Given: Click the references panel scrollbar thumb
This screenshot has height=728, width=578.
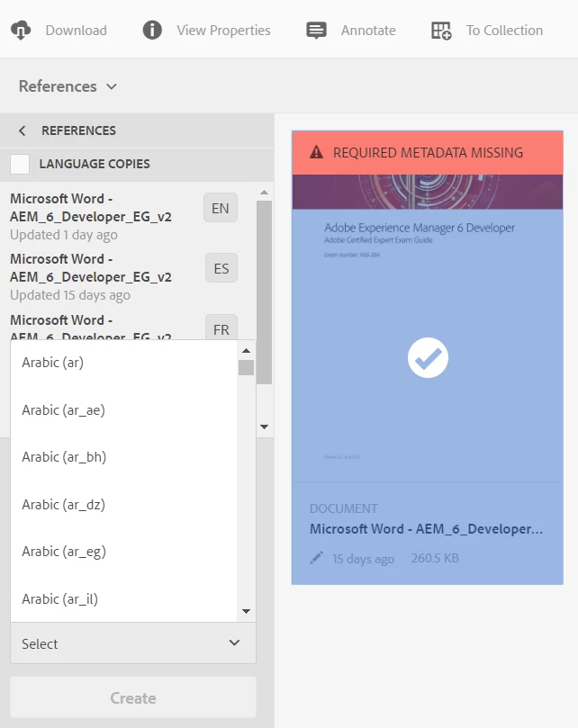Looking at the screenshot, I should click(x=265, y=292).
